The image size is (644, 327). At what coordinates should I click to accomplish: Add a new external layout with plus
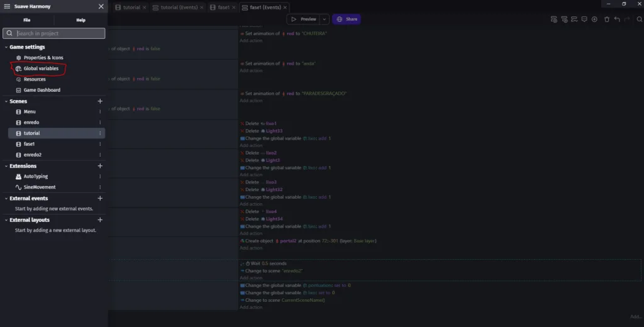click(100, 220)
